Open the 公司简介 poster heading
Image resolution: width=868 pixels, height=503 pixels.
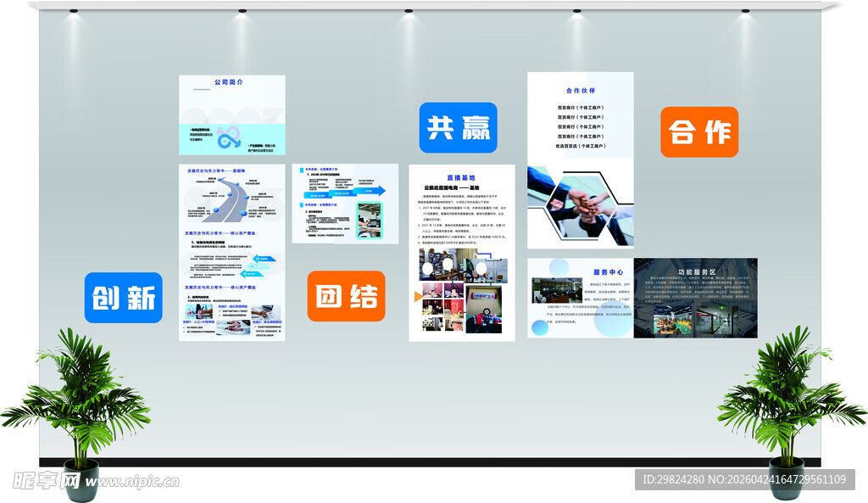[229, 82]
